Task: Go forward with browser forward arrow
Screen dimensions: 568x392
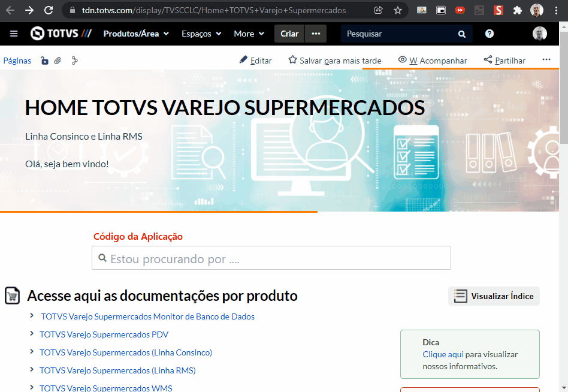Action: [29, 10]
